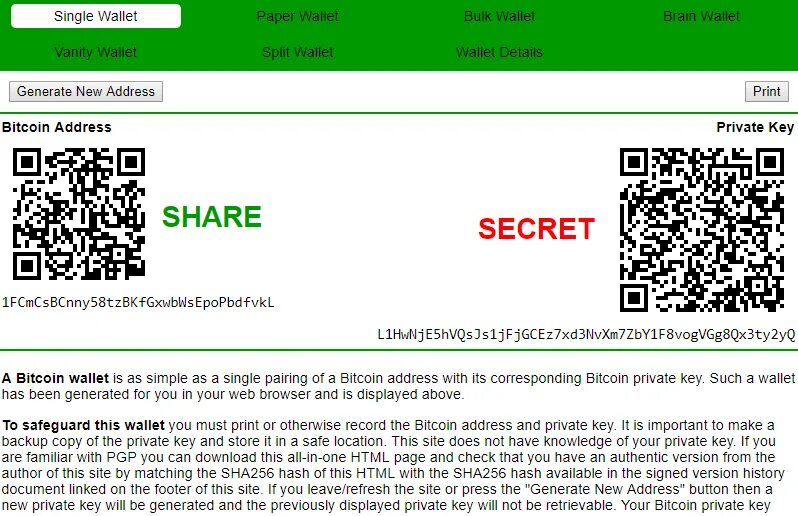The width and height of the screenshot is (798, 516).
Task: Click the Bitcoin address QR code
Action: tap(79, 214)
